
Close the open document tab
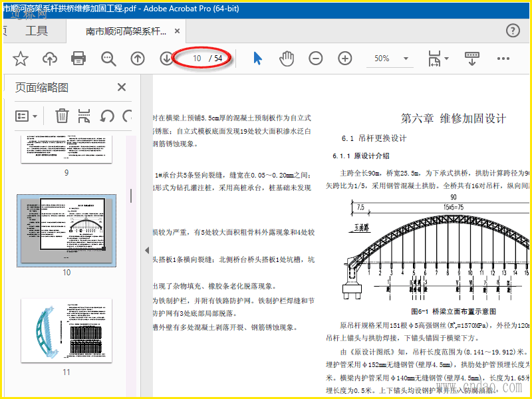pos(177,31)
